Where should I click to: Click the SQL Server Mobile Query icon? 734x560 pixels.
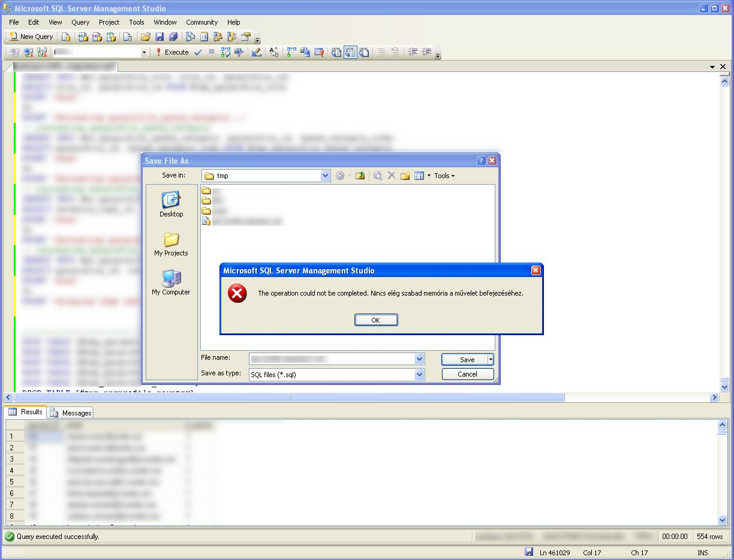(x=128, y=37)
